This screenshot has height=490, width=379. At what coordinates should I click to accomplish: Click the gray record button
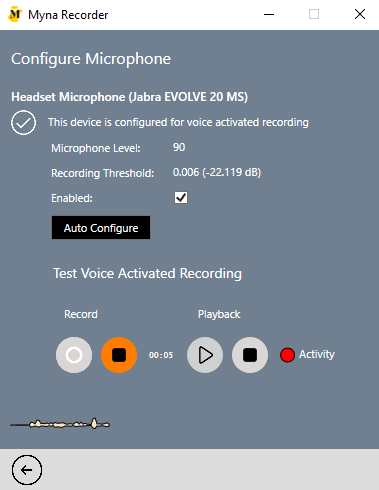tap(74, 355)
